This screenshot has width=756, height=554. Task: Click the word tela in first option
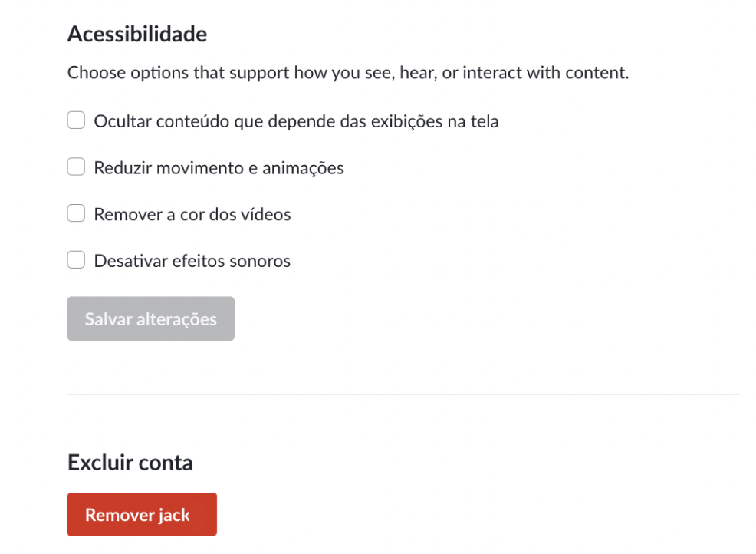485,121
